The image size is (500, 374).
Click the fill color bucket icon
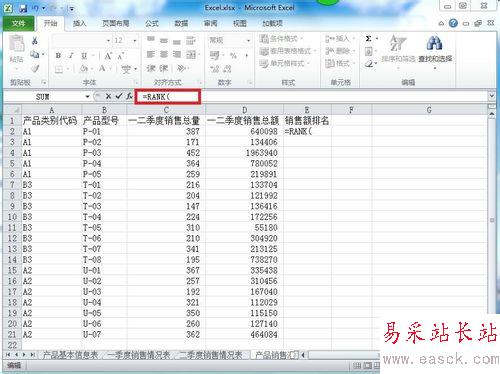pos(83,69)
